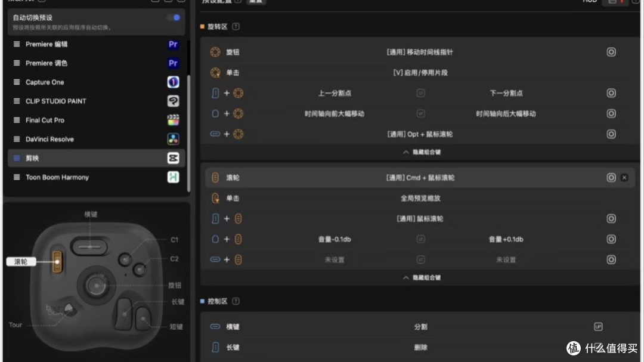The image size is (644, 362).
Task: Click the UP trigger icon on 横键 row
Action: [598, 327]
